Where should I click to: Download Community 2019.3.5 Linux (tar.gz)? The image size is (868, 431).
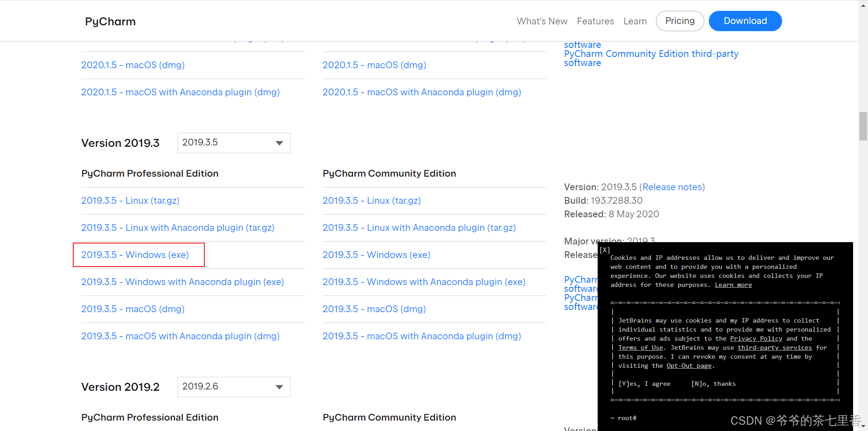[372, 201]
